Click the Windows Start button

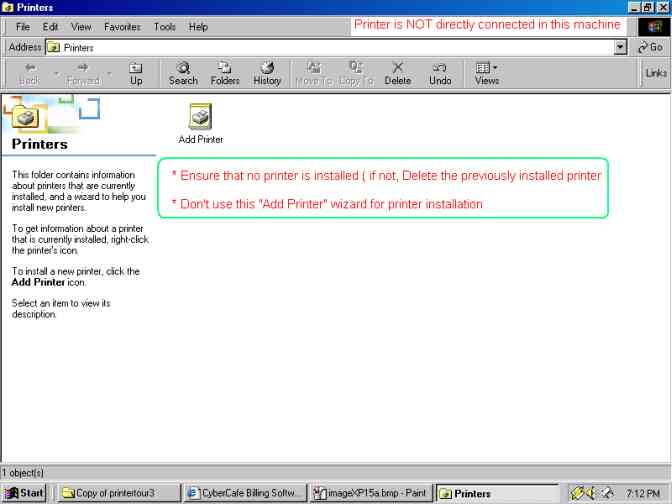(x=25, y=493)
